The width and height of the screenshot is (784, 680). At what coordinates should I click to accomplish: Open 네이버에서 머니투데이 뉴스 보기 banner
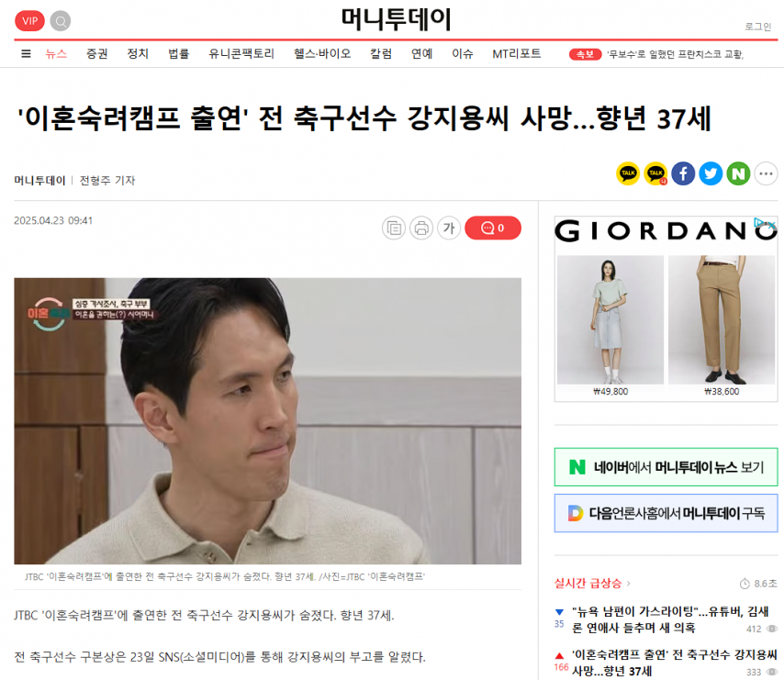click(x=666, y=467)
